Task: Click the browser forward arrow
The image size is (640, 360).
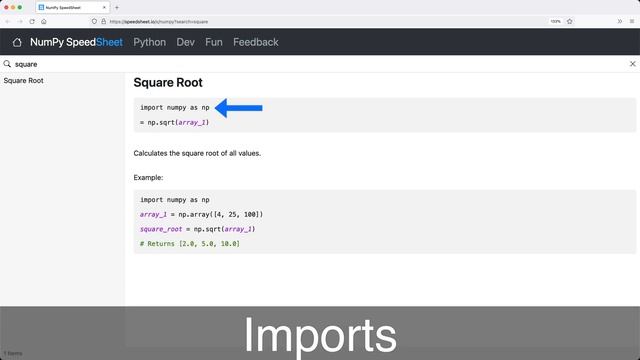Action: 20,21
